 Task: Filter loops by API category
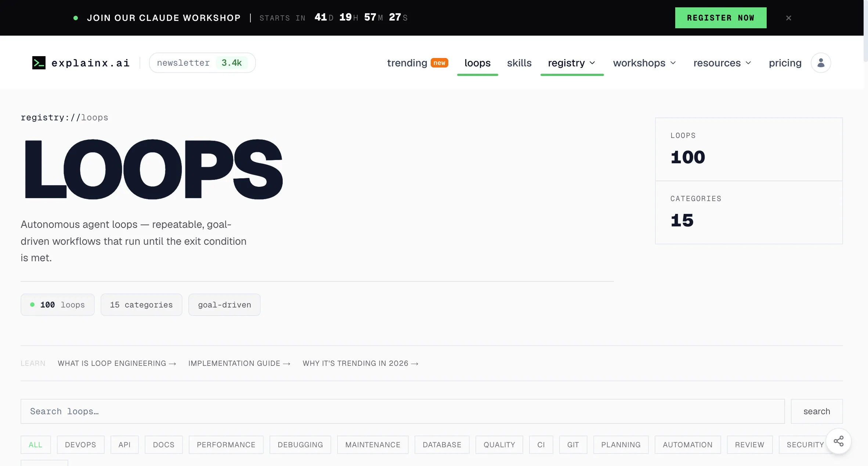[x=124, y=445]
